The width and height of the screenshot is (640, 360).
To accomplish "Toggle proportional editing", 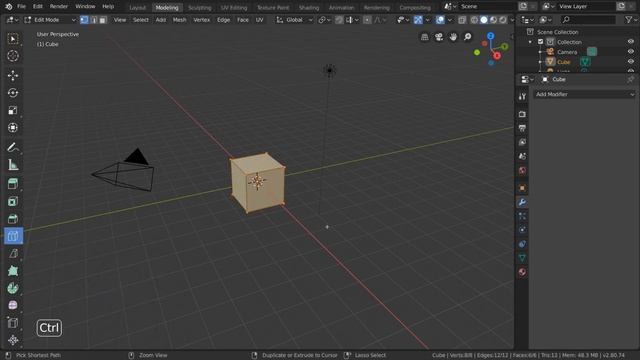I will [x=367, y=20].
